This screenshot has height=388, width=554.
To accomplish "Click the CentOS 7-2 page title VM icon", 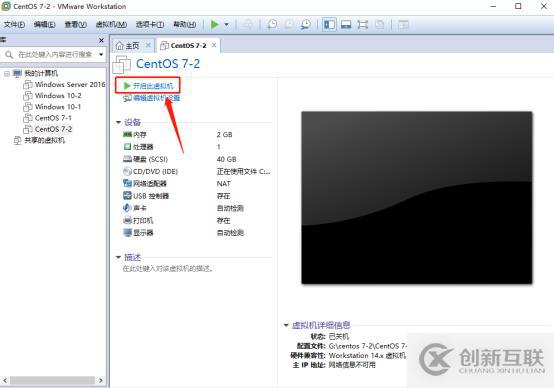I will [122, 65].
